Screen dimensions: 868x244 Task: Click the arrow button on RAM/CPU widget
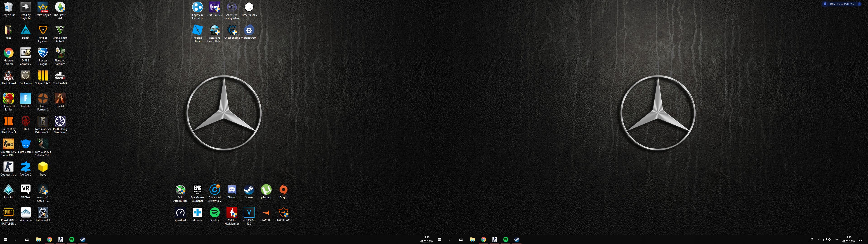(859, 4)
